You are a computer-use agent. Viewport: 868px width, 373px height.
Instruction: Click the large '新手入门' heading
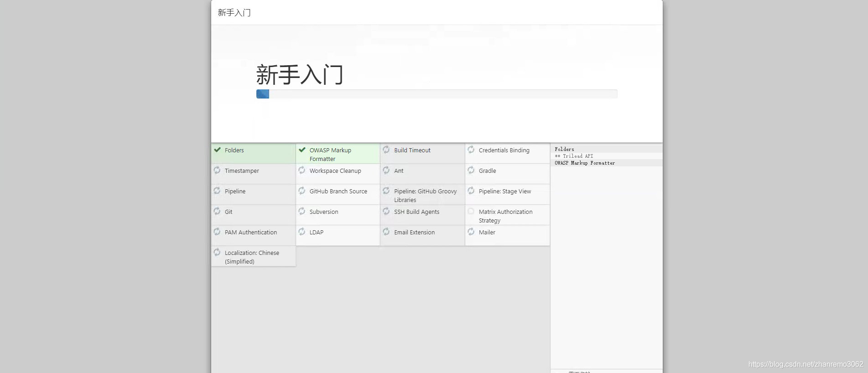300,75
